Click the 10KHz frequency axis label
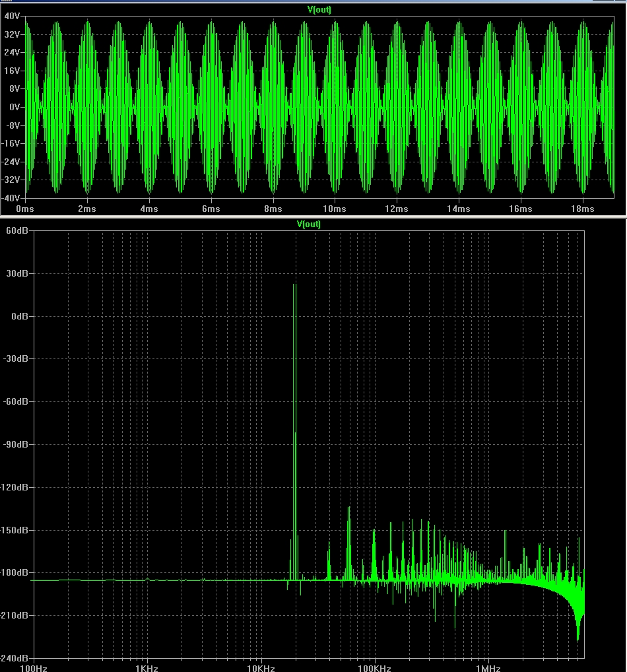Image resolution: width=627 pixels, height=672 pixels. [261, 668]
